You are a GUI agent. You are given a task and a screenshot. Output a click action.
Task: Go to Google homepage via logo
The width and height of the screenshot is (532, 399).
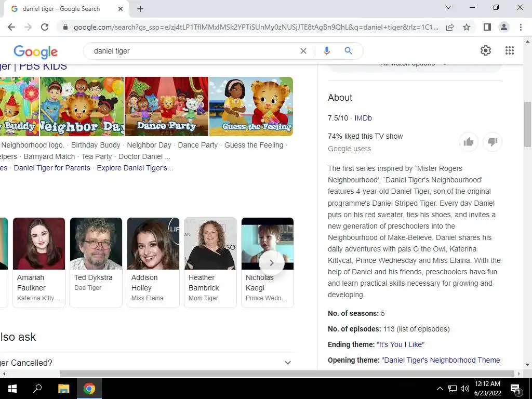pos(36,51)
